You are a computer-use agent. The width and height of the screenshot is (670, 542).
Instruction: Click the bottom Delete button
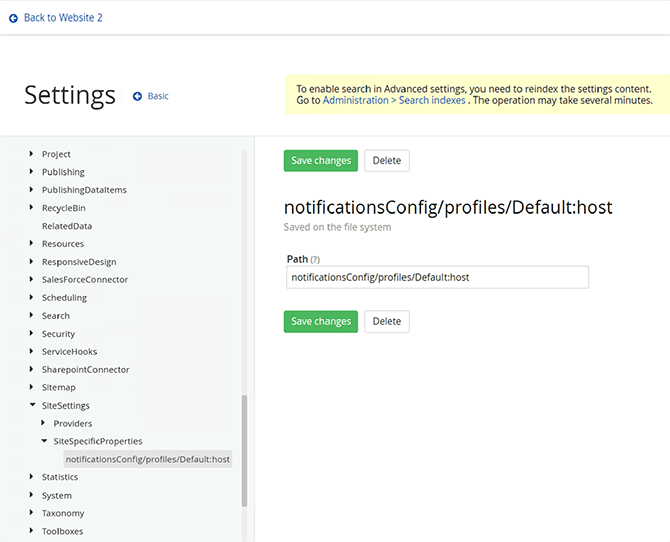click(386, 321)
